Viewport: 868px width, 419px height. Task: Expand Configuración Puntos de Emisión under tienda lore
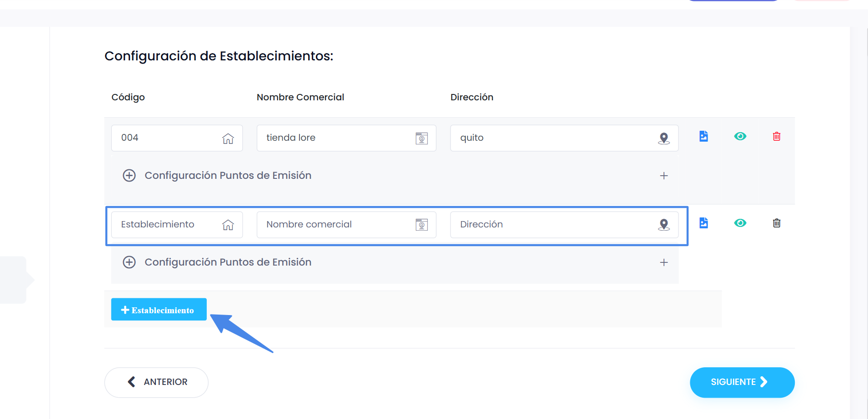pyautogui.click(x=129, y=175)
